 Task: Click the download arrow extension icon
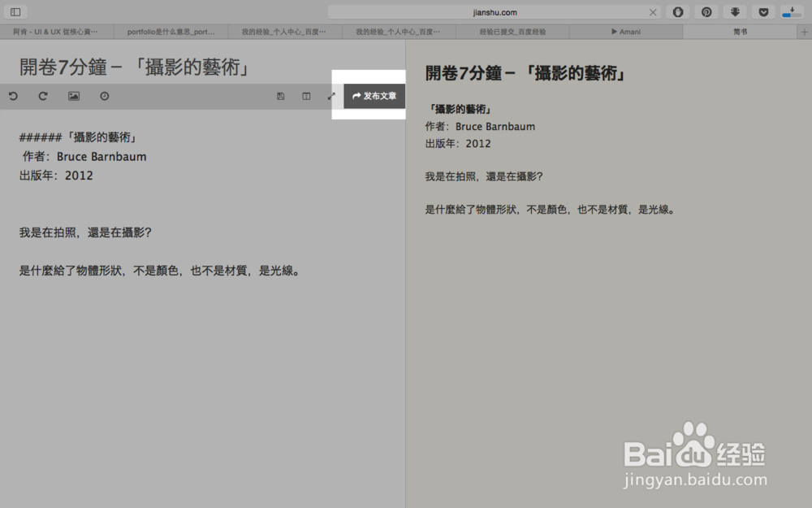click(x=735, y=11)
